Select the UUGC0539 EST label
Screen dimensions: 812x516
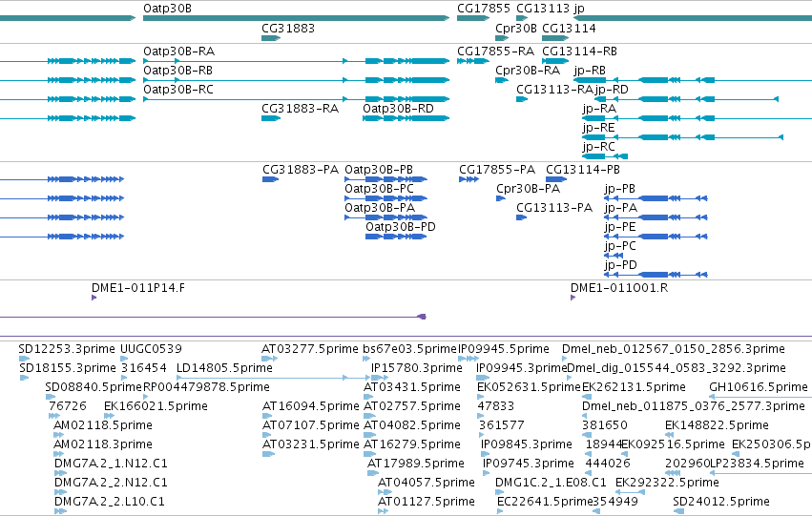(151, 349)
